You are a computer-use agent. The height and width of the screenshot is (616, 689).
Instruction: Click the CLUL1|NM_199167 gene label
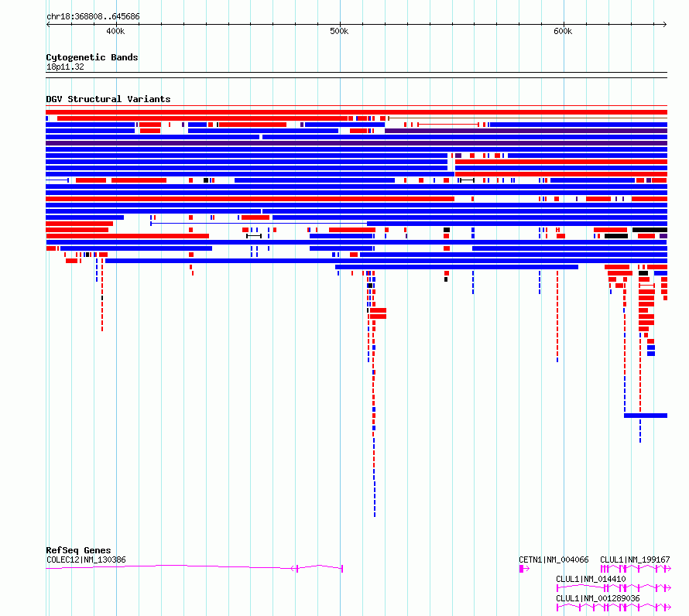pos(635,560)
